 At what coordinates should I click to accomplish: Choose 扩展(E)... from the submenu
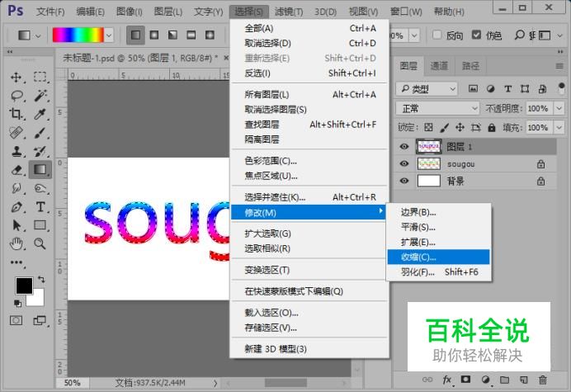pos(438,242)
